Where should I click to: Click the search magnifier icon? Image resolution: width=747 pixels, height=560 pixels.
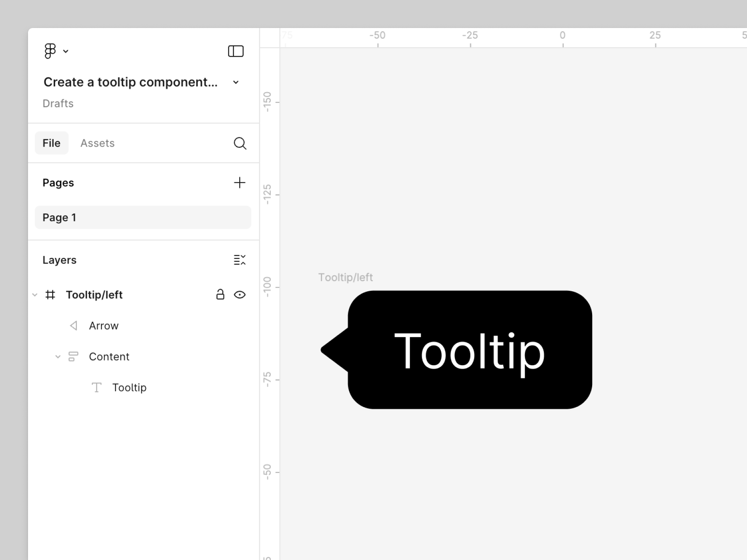click(240, 143)
